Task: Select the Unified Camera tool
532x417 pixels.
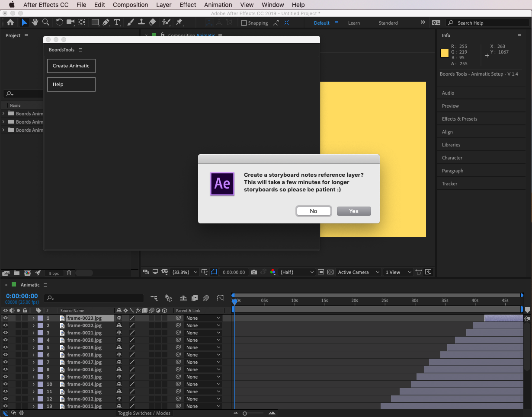Action: tap(71, 22)
